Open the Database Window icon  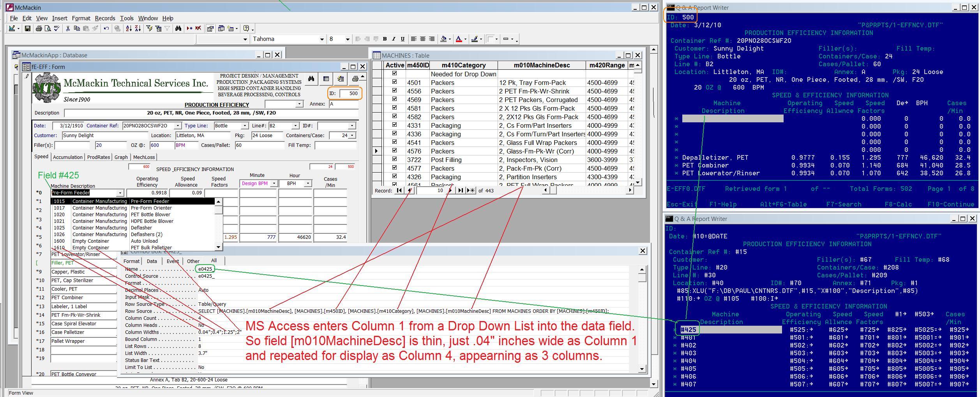[x=221, y=28]
